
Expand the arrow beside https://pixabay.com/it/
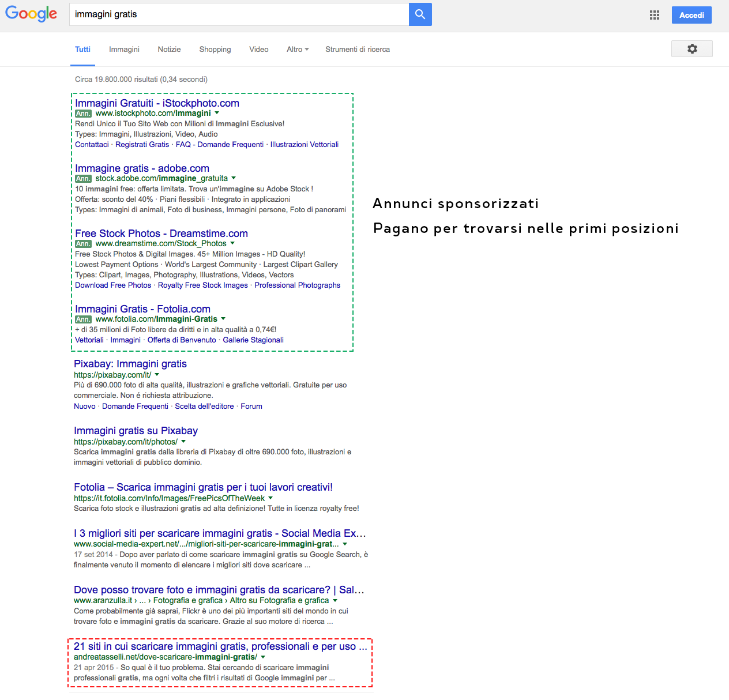[157, 375]
